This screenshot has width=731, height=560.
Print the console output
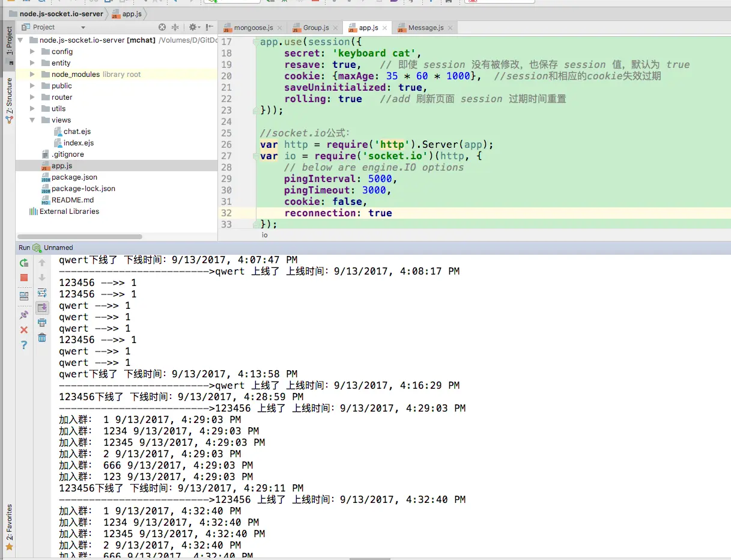point(42,323)
